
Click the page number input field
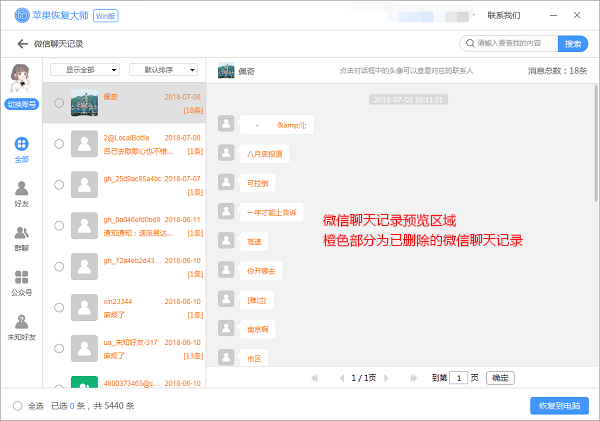pyautogui.click(x=458, y=378)
